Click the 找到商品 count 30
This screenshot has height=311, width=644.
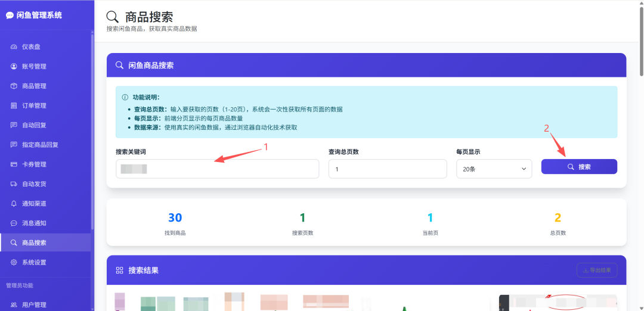pyautogui.click(x=175, y=218)
